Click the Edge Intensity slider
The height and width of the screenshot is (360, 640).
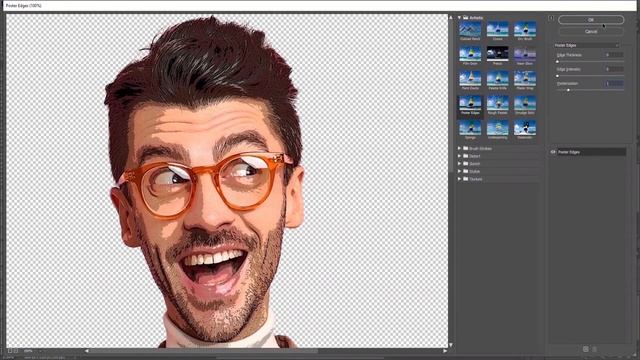pyautogui.click(x=590, y=76)
